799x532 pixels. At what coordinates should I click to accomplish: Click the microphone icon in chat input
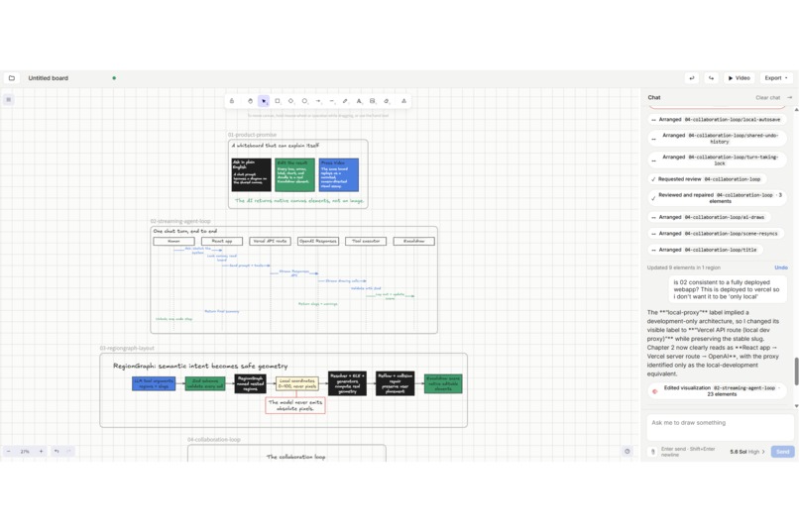click(652, 452)
